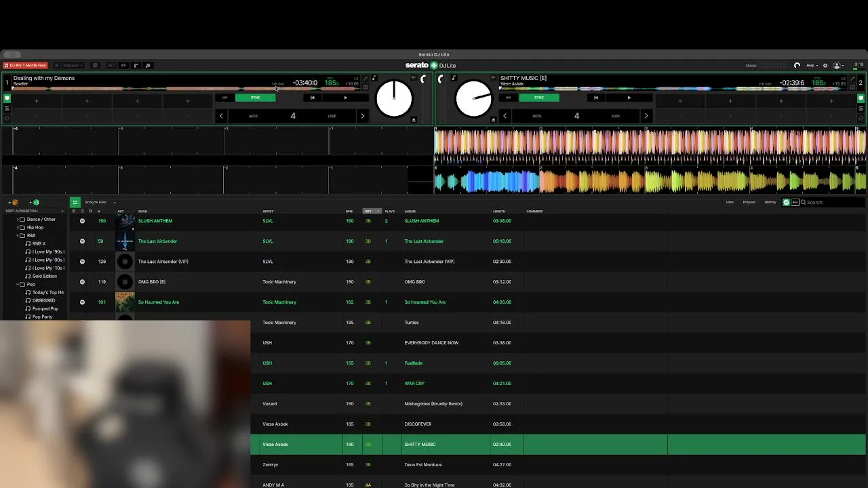Select the DISCOFEVER track row
Image resolution: width=868 pixels, height=488 pixels.
(x=558, y=424)
